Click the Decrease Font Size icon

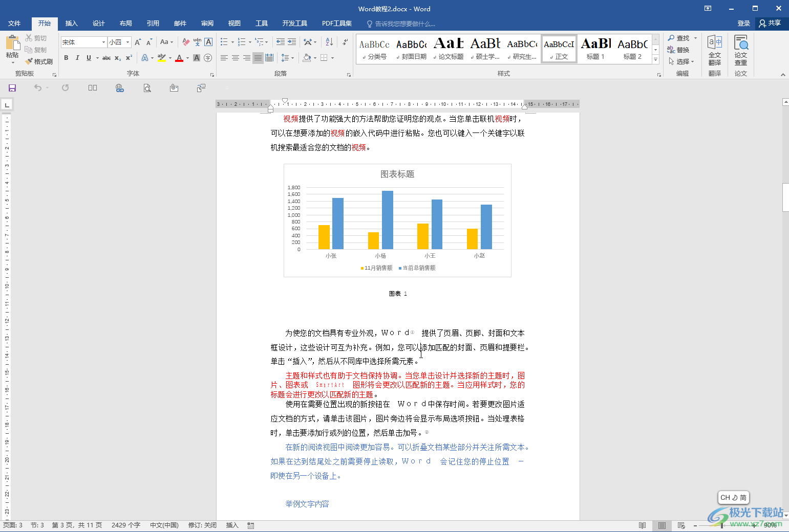pyautogui.click(x=149, y=42)
